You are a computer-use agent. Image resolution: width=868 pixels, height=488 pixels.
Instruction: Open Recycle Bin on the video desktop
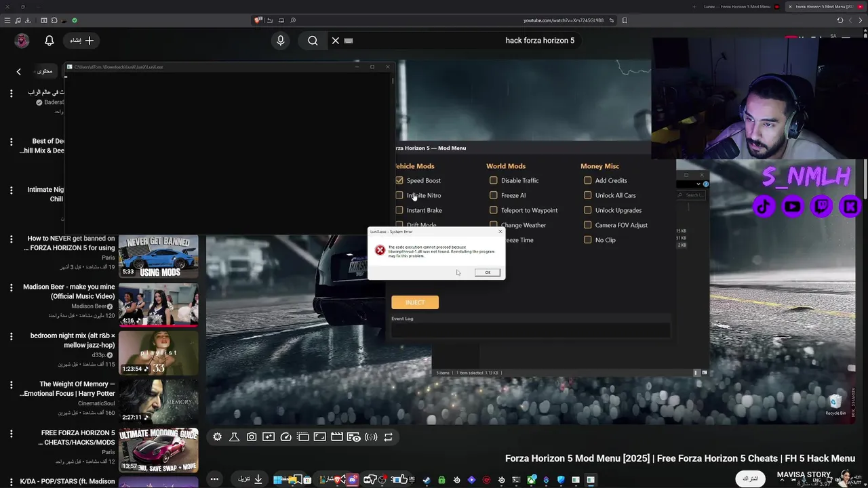click(835, 405)
